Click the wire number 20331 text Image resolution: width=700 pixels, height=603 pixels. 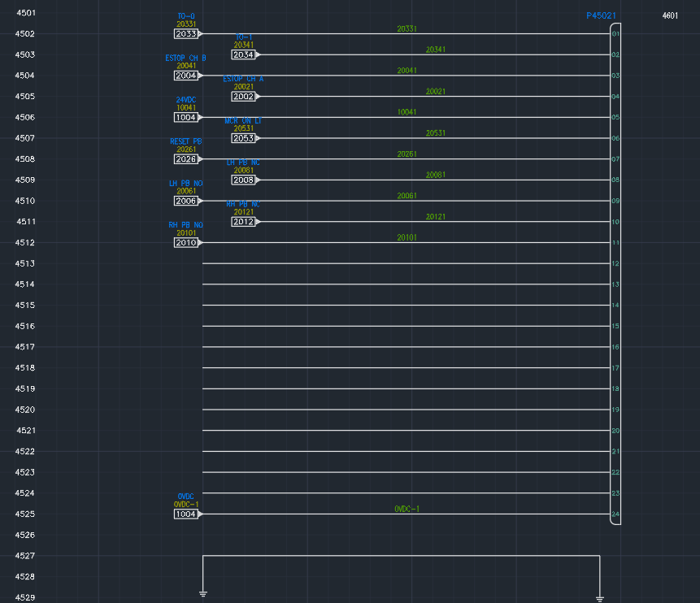click(406, 28)
